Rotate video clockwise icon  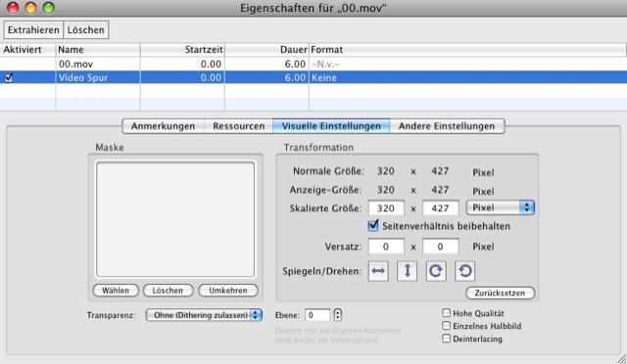436,271
